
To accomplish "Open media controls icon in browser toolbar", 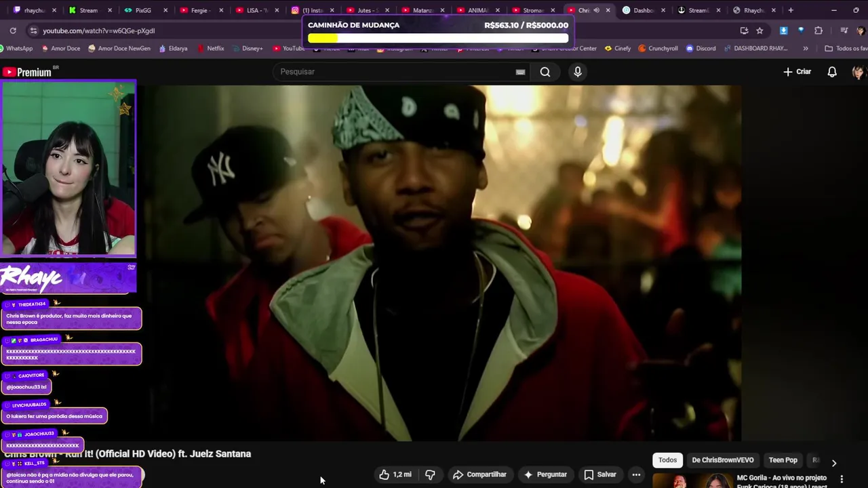I will tap(844, 30).
